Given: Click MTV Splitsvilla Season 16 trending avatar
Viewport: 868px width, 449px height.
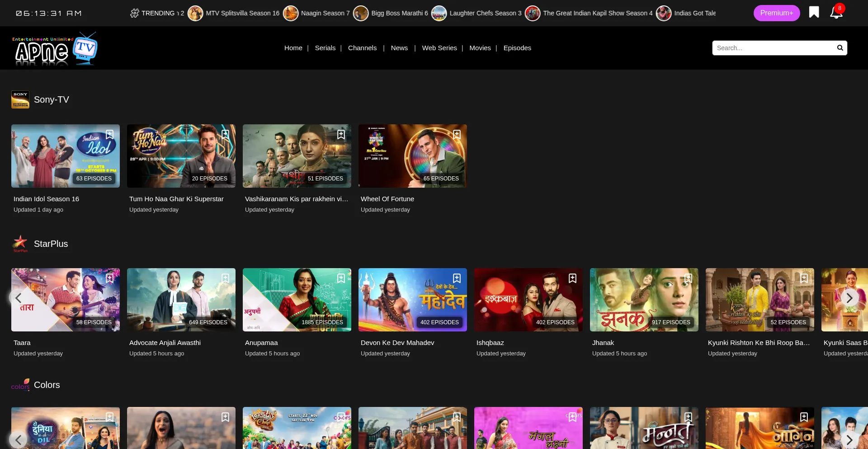Looking at the screenshot, I should pos(195,13).
